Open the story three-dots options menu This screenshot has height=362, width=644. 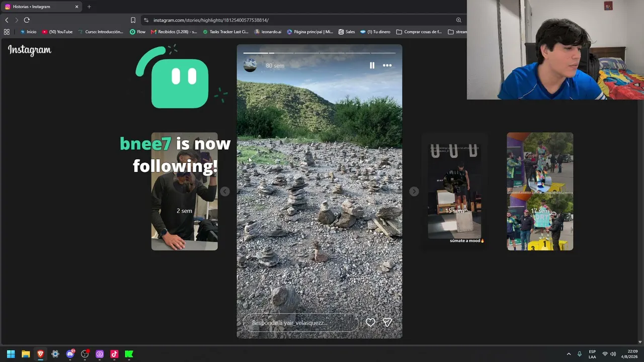click(387, 65)
